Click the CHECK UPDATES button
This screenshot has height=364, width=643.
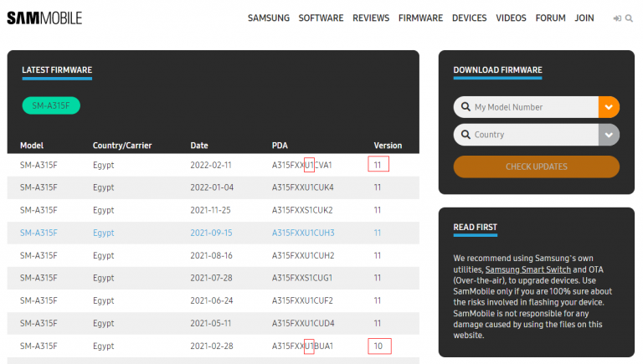point(537,167)
